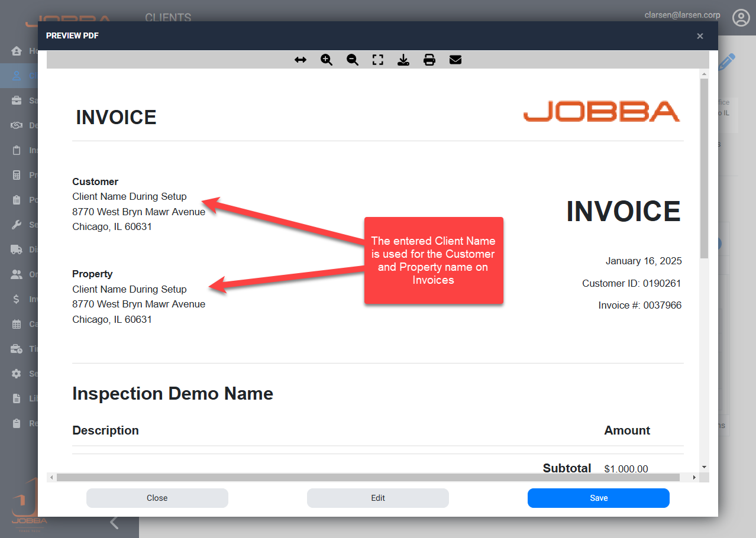
Task: Download the invoice PDF
Action: tap(403, 60)
